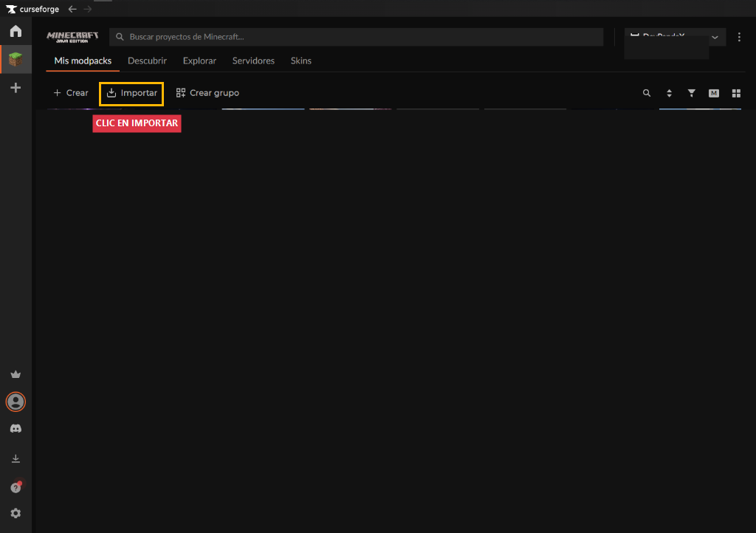
Task: Open the Servidores tab
Action: [254, 61]
